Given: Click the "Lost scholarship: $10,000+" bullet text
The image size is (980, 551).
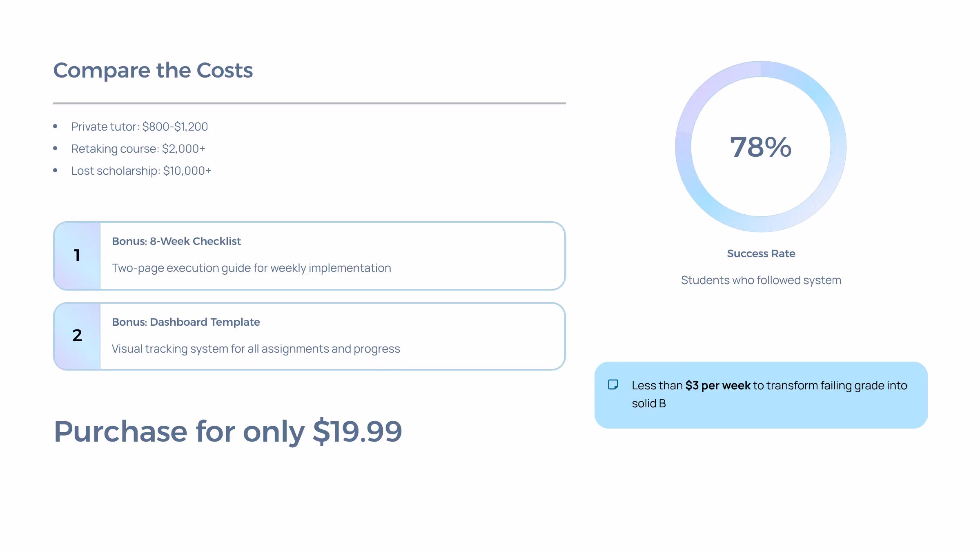Looking at the screenshot, I should pos(141,171).
